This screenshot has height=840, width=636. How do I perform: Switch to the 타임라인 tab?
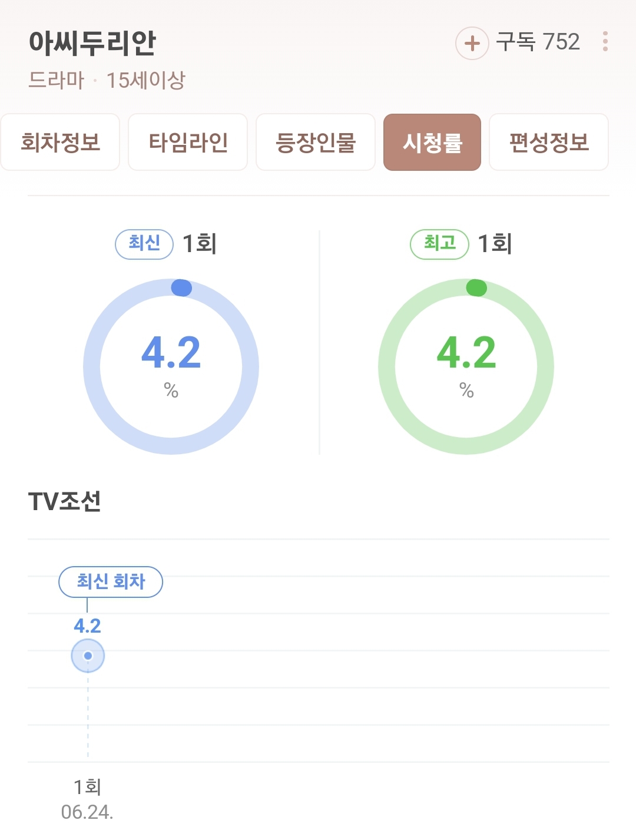click(188, 143)
